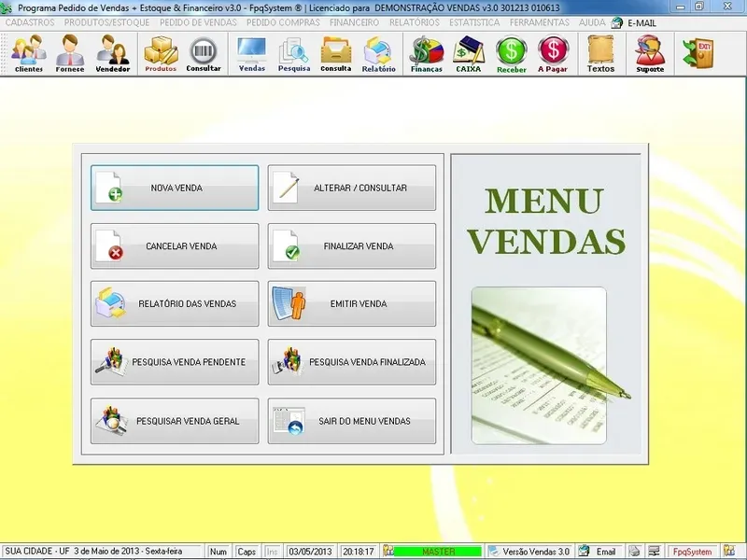
Task: Open the FINANCEIRO menu
Action: point(354,21)
